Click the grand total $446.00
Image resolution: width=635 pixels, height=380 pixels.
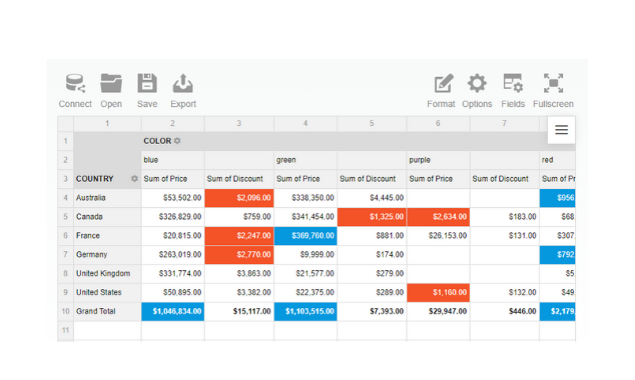tap(505, 311)
